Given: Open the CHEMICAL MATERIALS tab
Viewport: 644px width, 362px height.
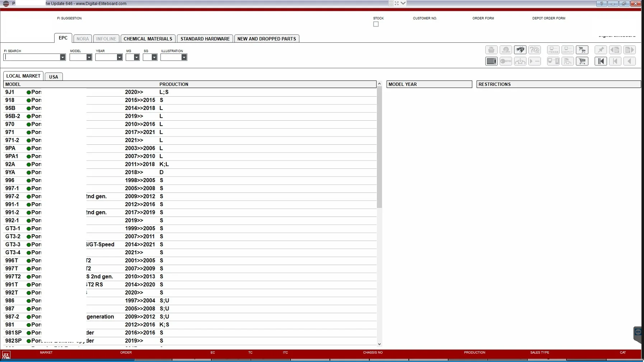Looking at the screenshot, I should (148, 39).
